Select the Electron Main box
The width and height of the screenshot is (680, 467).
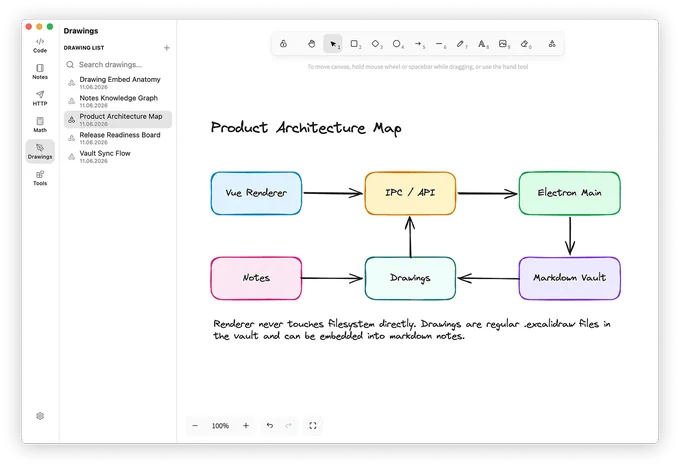click(x=569, y=193)
